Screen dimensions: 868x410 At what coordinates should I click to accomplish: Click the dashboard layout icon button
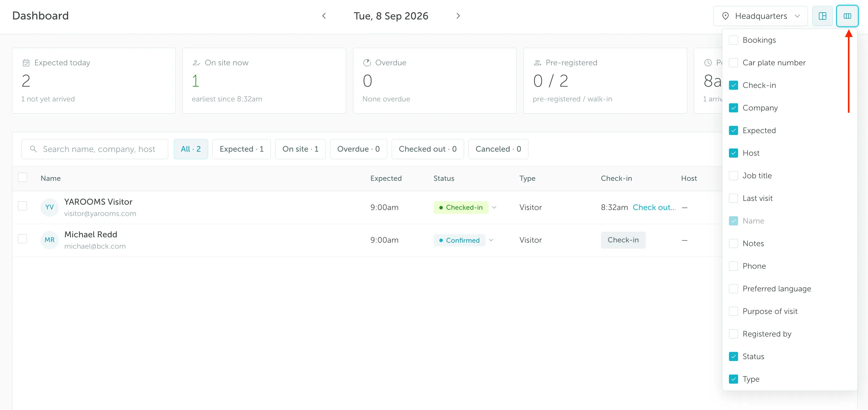[822, 16]
